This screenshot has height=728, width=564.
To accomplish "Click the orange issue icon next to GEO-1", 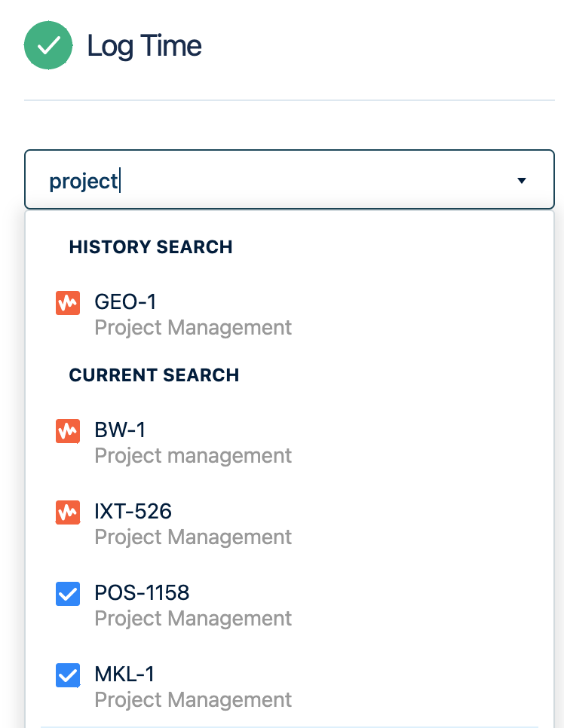I will [68, 303].
